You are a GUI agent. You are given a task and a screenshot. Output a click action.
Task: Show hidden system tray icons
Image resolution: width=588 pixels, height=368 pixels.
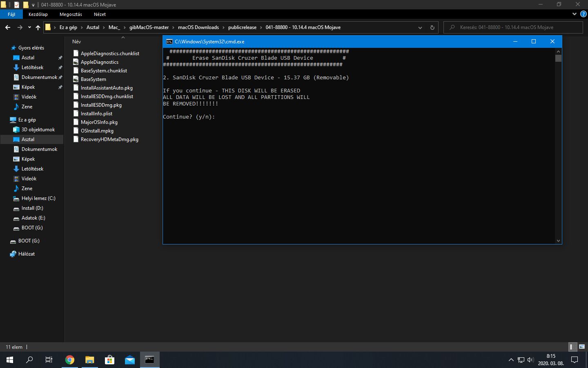[511, 360]
